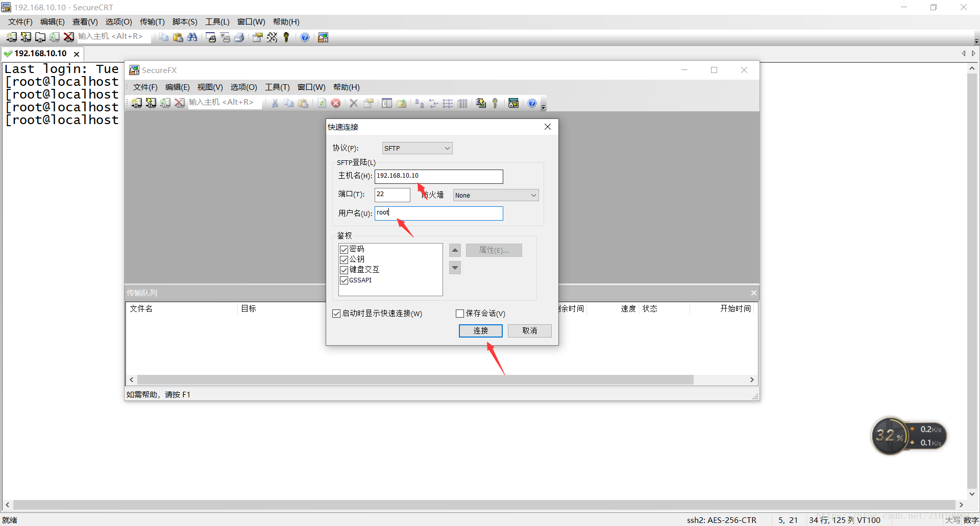This screenshot has width=980, height=526.
Task: Click the 取消 cancel button
Action: 529,331
